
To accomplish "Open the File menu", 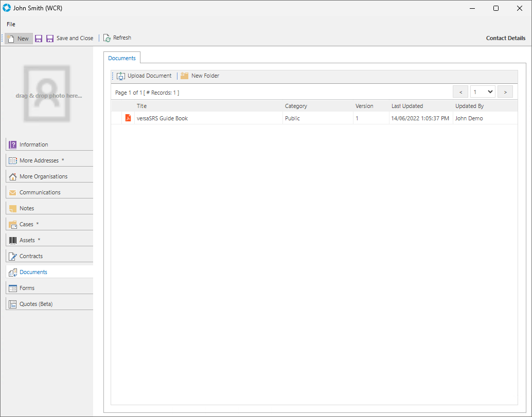I will pos(11,24).
